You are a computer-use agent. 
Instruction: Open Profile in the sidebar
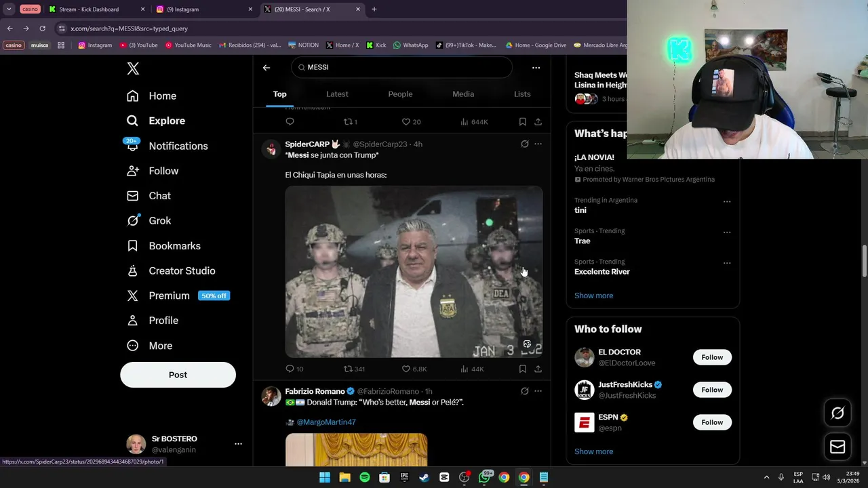point(153,321)
